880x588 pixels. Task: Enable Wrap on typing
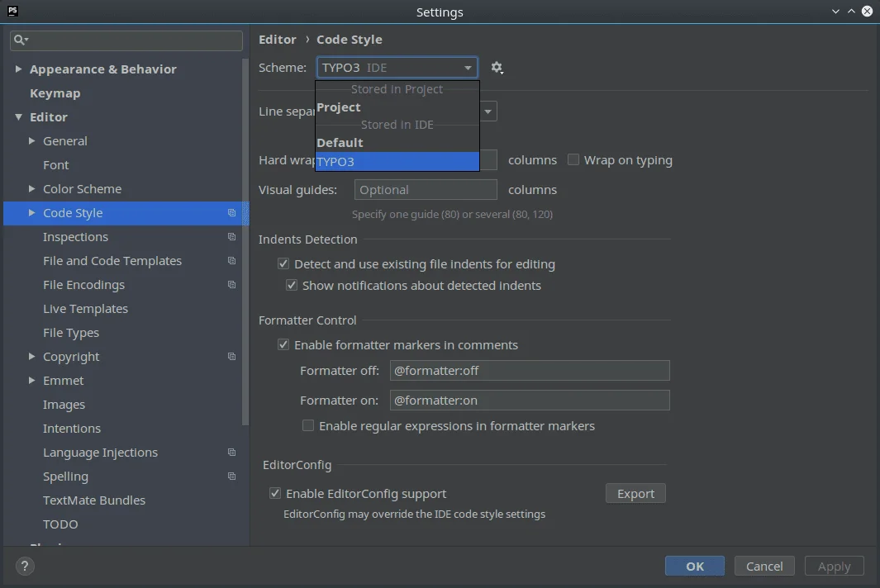click(x=573, y=159)
